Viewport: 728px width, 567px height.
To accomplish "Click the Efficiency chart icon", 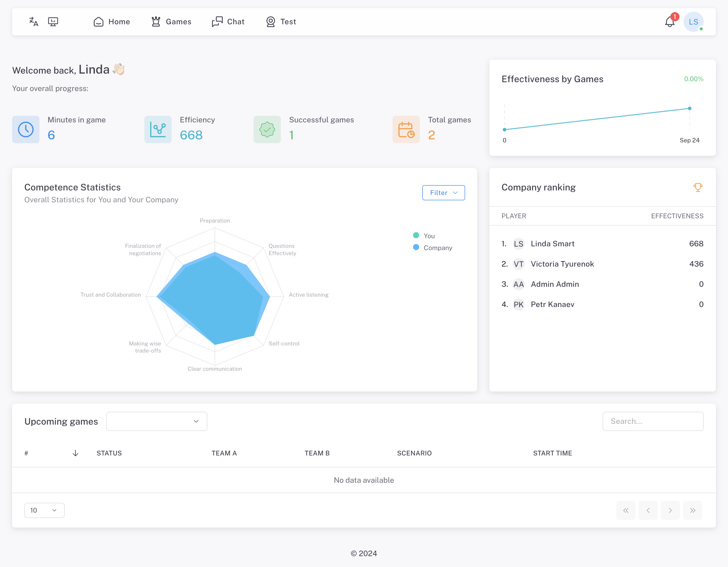I will coord(158,129).
